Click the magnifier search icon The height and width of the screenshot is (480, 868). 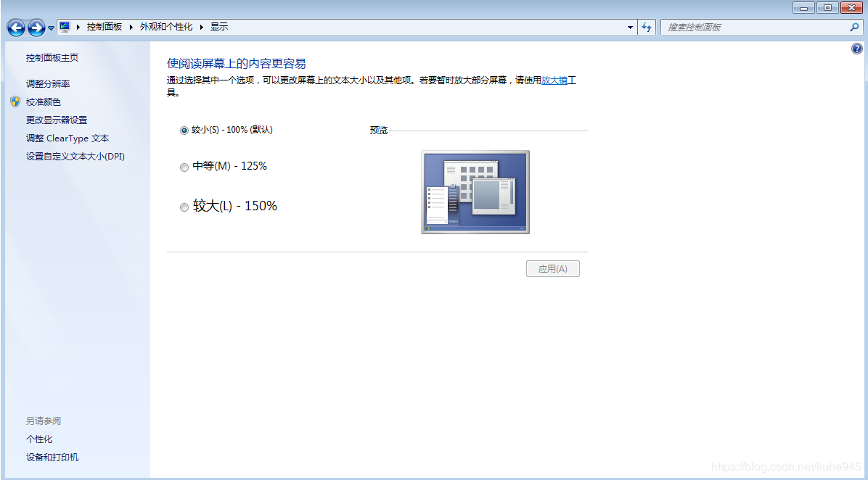(855, 27)
